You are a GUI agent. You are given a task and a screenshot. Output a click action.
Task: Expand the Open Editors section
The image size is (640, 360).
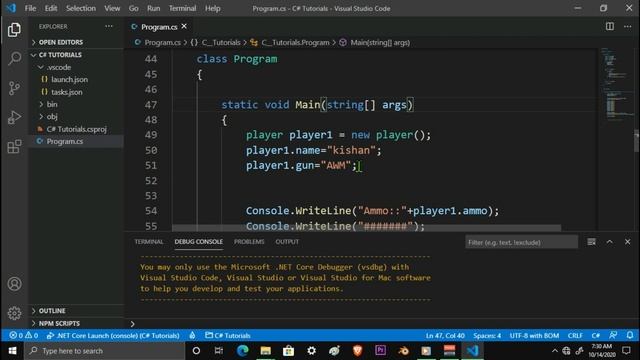[76, 42]
